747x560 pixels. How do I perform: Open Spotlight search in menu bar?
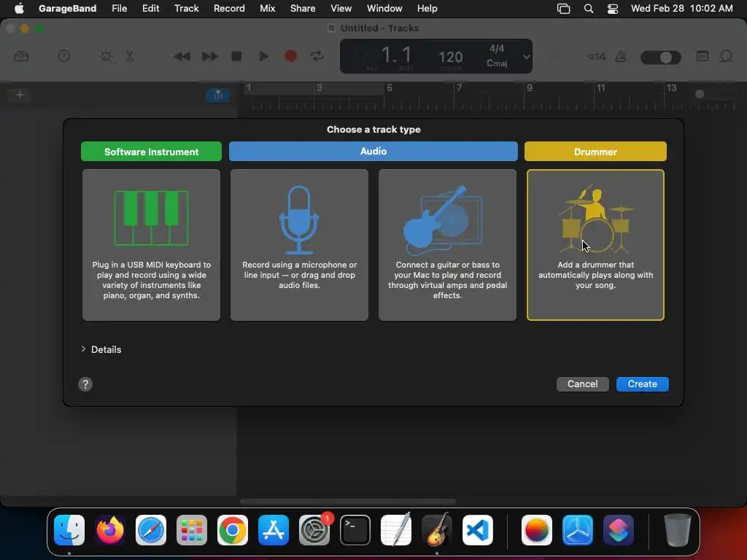[589, 9]
